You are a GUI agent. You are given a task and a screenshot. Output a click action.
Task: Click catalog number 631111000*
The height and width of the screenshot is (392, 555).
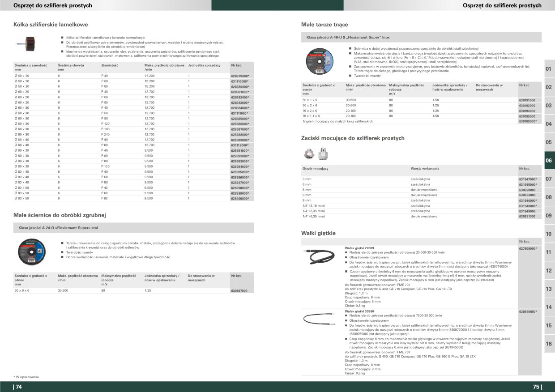[240, 113]
